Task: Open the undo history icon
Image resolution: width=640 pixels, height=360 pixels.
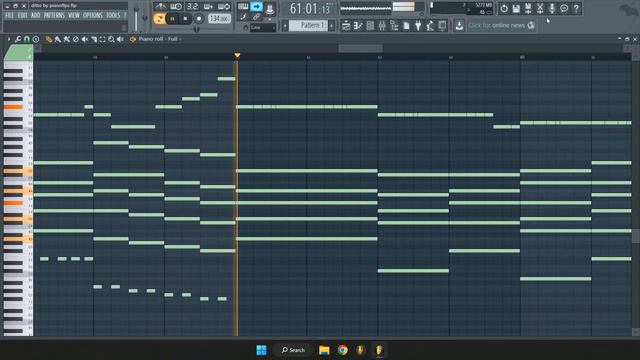Action: 504,8
